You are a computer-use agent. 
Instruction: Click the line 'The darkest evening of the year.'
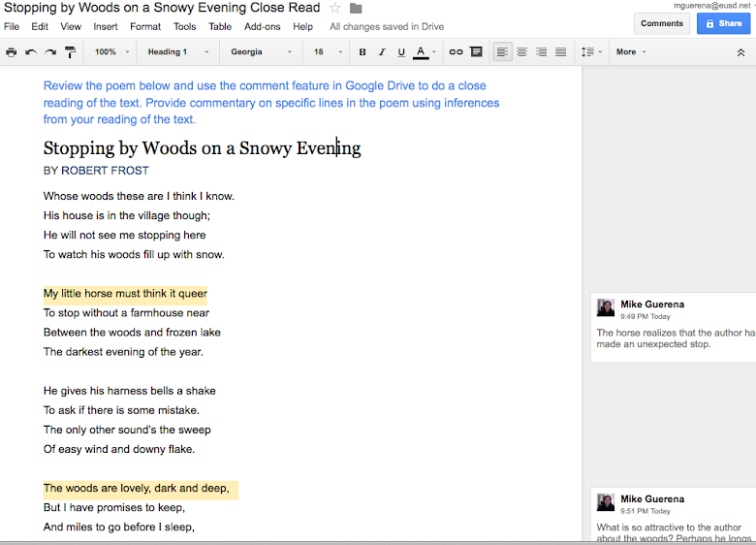pyautogui.click(x=123, y=352)
